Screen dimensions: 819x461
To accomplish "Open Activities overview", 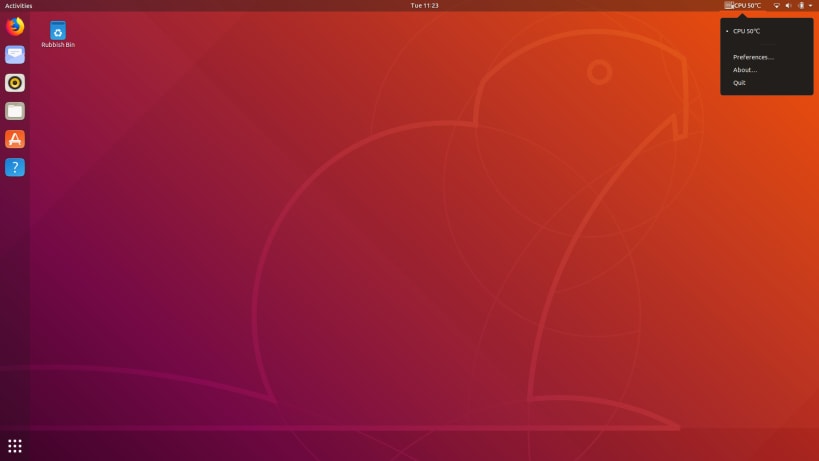I will (x=18, y=6).
